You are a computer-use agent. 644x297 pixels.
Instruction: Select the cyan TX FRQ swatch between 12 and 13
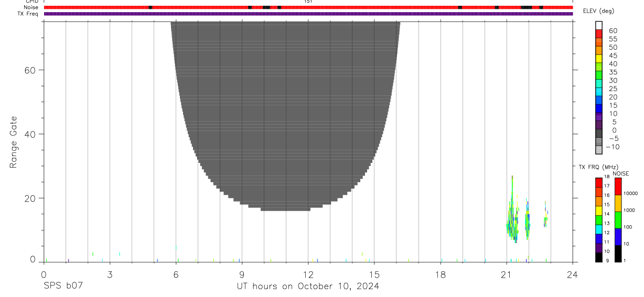pyautogui.click(x=599, y=229)
